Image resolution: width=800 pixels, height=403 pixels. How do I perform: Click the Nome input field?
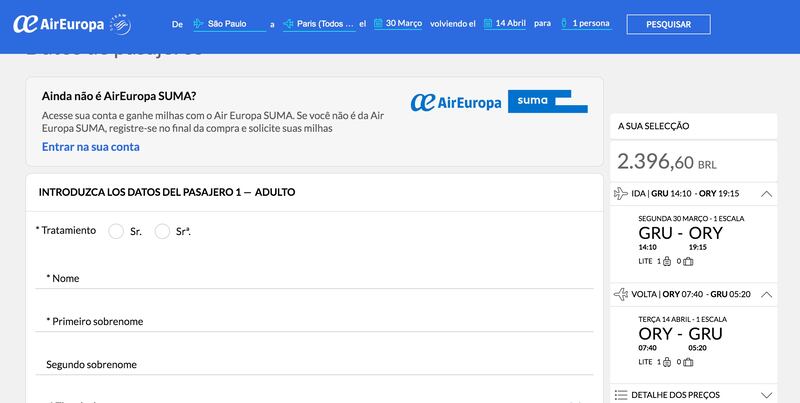tap(314, 277)
